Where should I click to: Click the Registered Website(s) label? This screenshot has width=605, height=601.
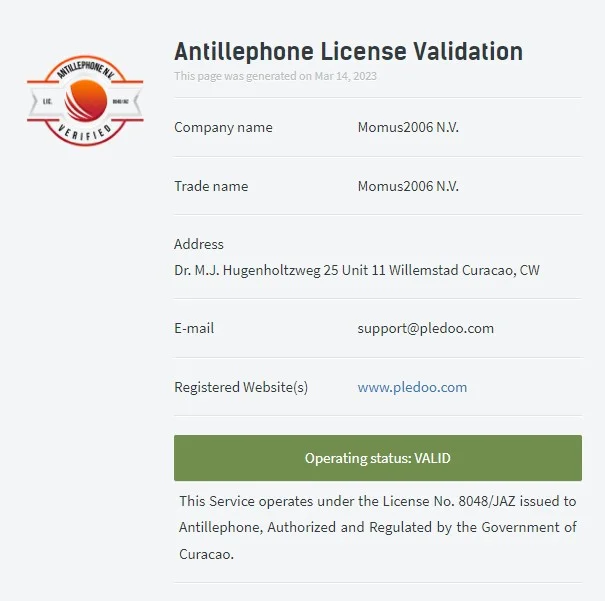pyautogui.click(x=241, y=387)
